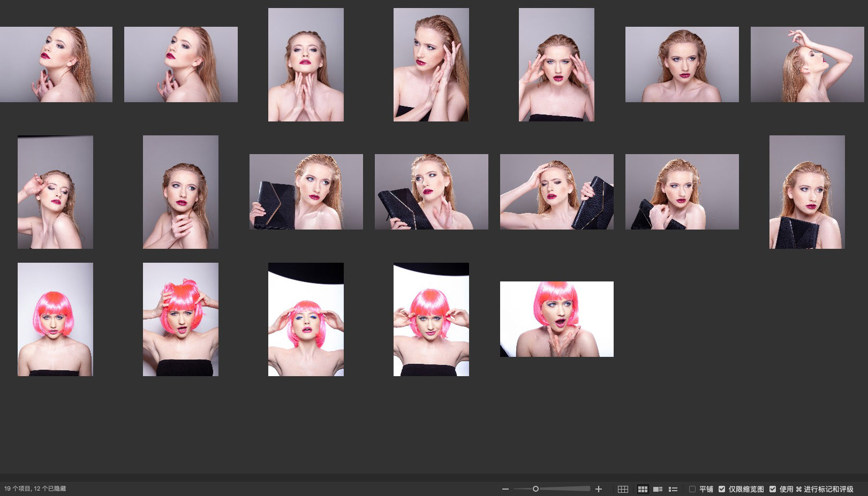Select the first pink wig portrait thumbnail
The height and width of the screenshot is (496, 868).
(x=55, y=319)
